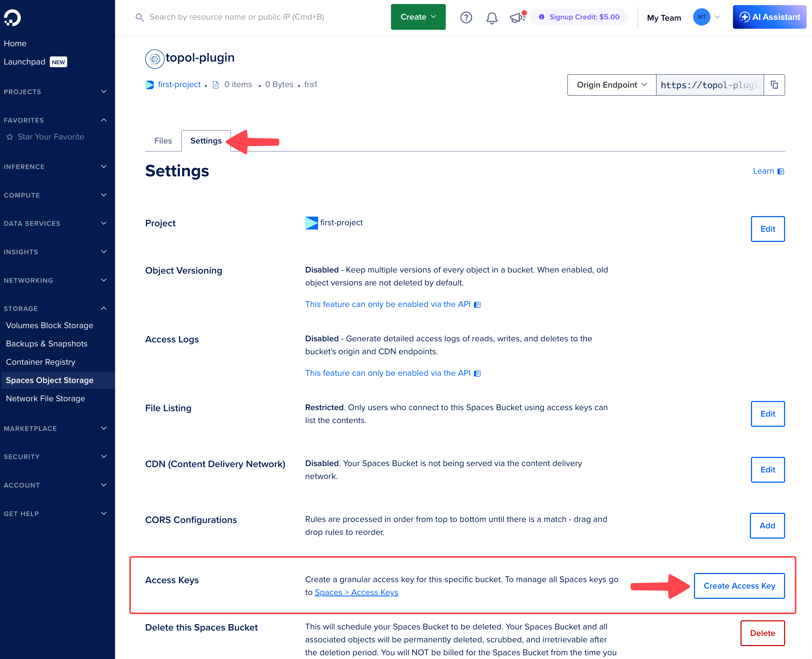Expand the Data Services section
The image size is (812, 659).
pos(104,224)
